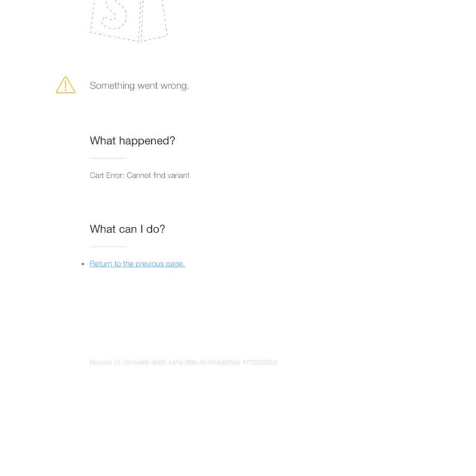Click the "What happened?" heading
Viewport: 476px width, 476px height.
click(x=132, y=141)
